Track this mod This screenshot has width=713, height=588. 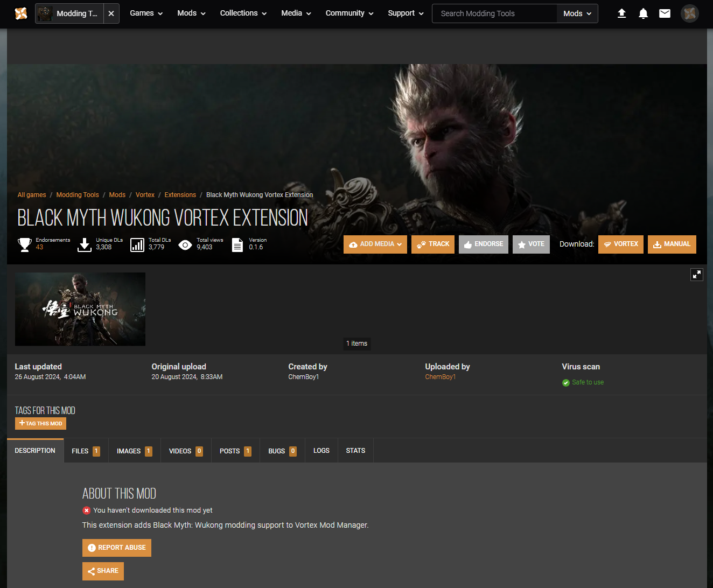click(x=433, y=244)
